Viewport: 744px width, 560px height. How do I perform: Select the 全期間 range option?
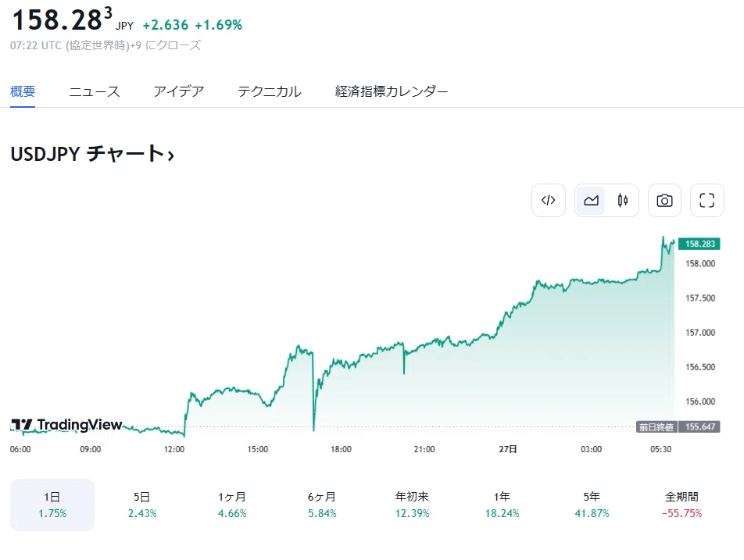coord(681,505)
